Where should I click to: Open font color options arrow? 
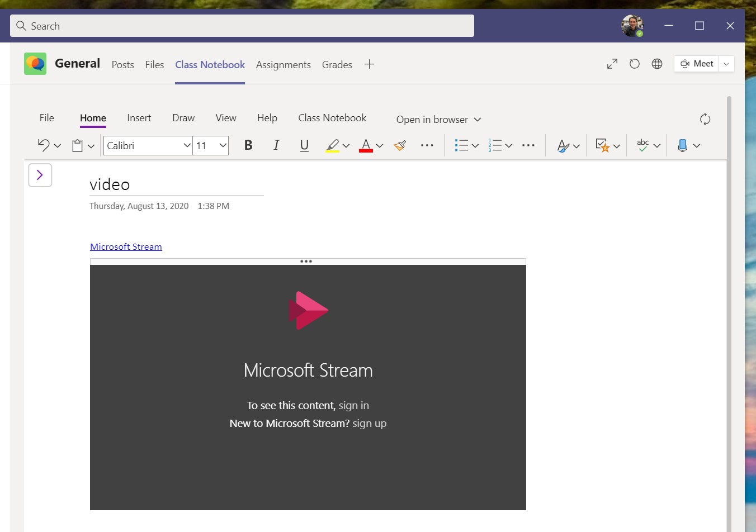pyautogui.click(x=380, y=146)
